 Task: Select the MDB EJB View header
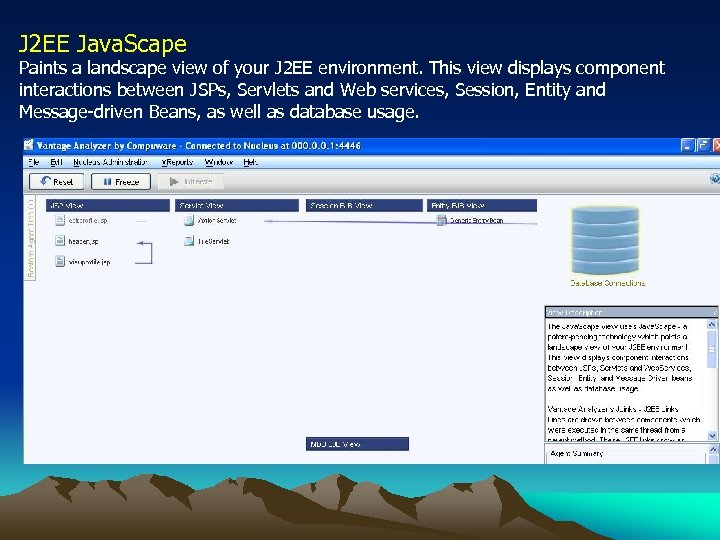pos(357,444)
